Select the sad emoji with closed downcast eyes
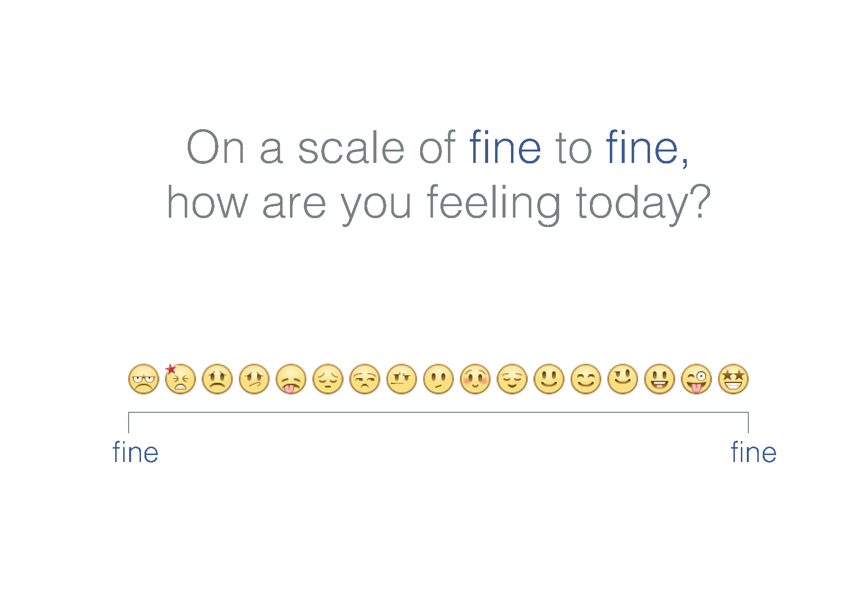The image size is (868, 616). pos(328,380)
